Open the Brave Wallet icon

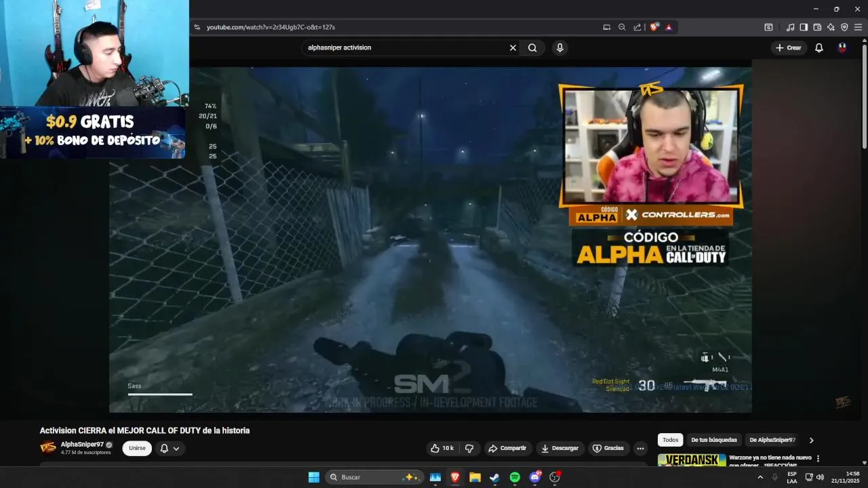point(817,27)
